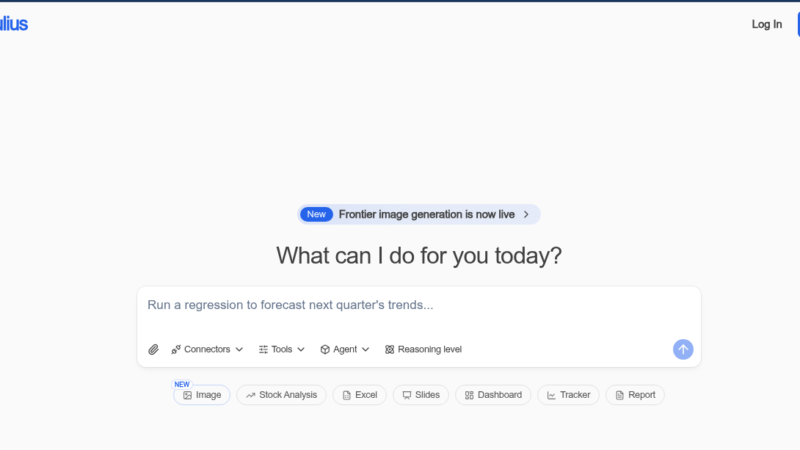Viewport: 800px width, 450px height.
Task: Click the chart icon on Tracker chip
Action: coord(551,395)
